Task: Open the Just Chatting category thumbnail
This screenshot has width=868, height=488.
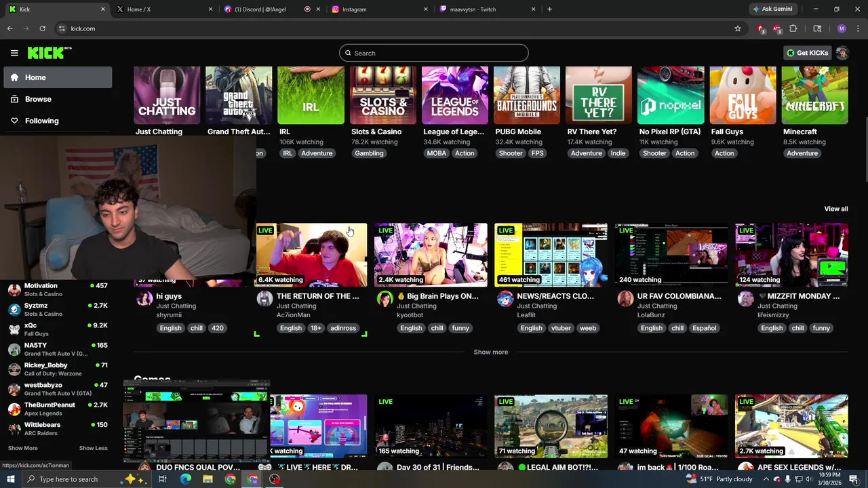Action: pyautogui.click(x=167, y=95)
